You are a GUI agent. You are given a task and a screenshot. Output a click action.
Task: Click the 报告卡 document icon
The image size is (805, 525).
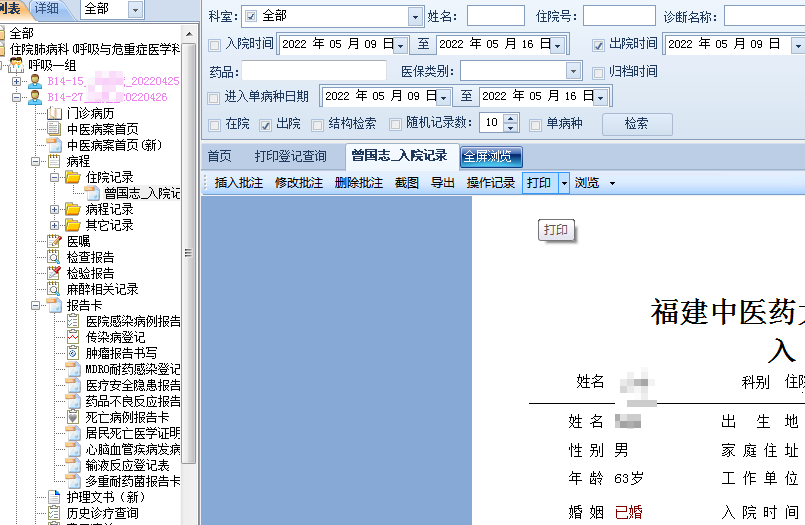pos(54,305)
